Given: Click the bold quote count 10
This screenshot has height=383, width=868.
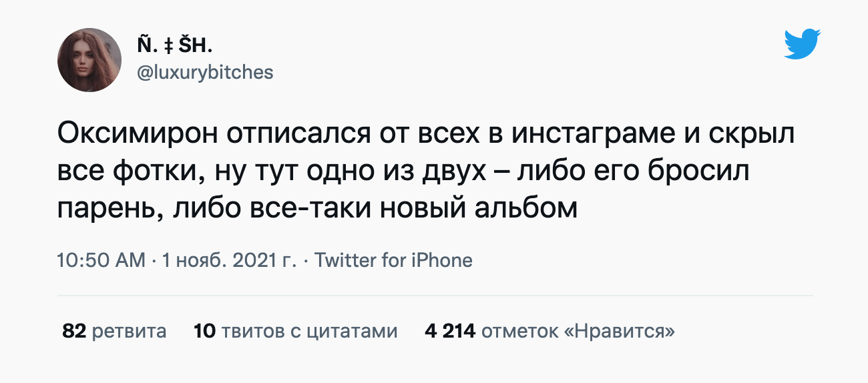Looking at the screenshot, I should (x=204, y=331).
